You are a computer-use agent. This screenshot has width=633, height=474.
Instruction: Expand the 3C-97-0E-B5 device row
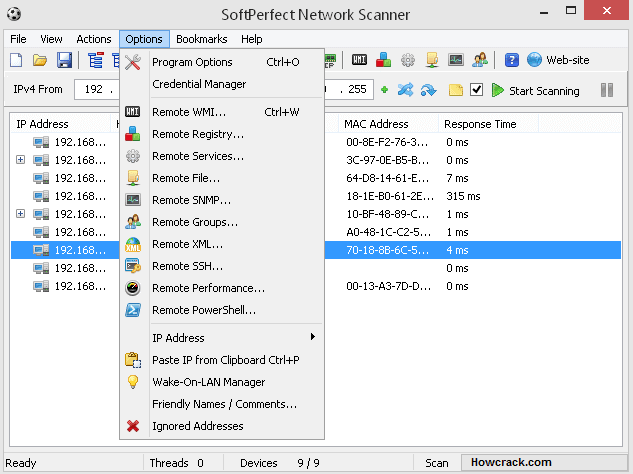[21, 159]
